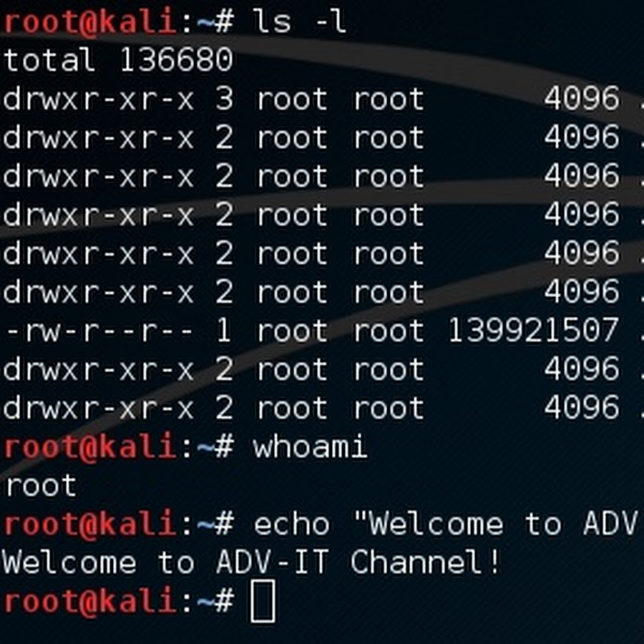The image size is (644, 644).
Task: Click the last drwxr-xr-x listing row
Action: click(322, 409)
